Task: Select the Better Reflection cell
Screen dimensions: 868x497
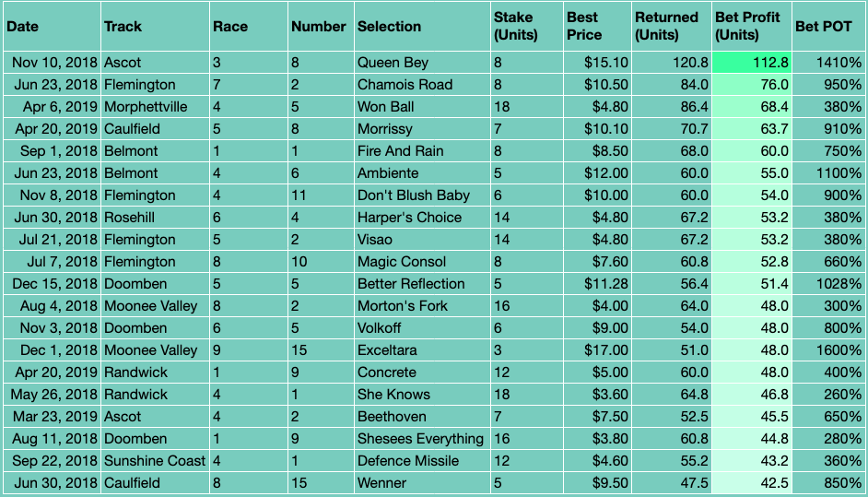Action: point(422,284)
